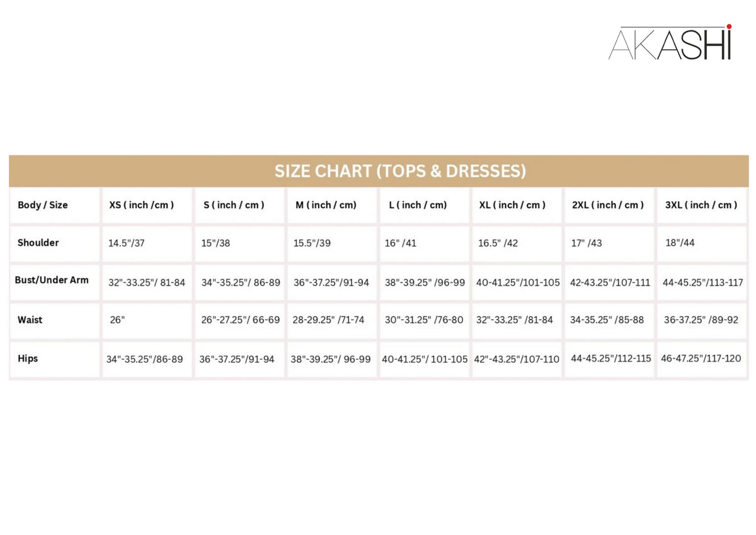Click the Bust/Under Arm row label
756x535 pixels.
tap(52, 280)
